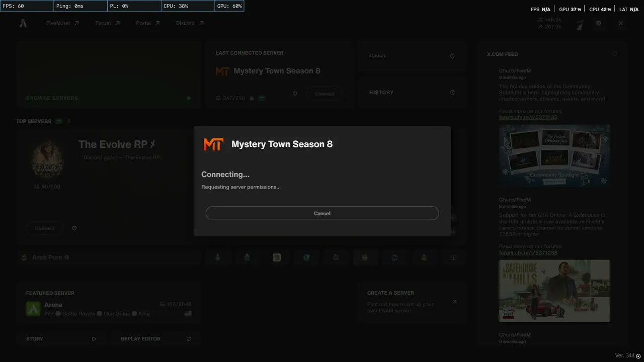Favorite the last connected Mystery Town server
This screenshot has width=644, height=362.
coord(295,94)
